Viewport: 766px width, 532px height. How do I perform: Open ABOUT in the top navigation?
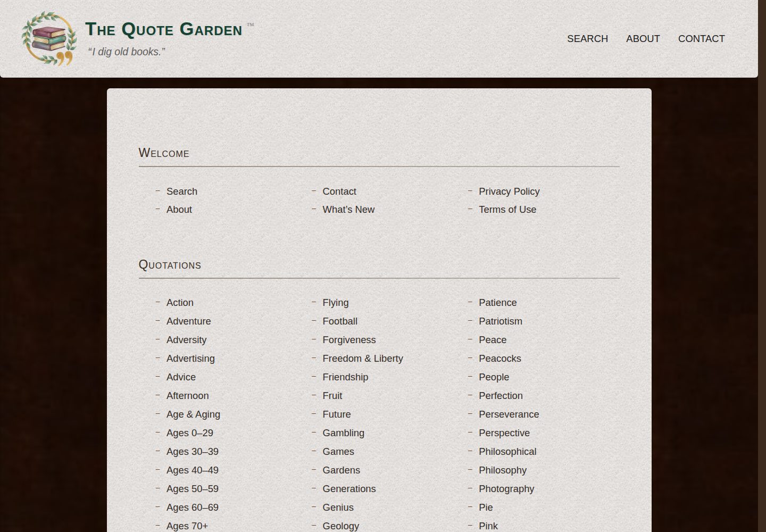pyautogui.click(x=643, y=39)
